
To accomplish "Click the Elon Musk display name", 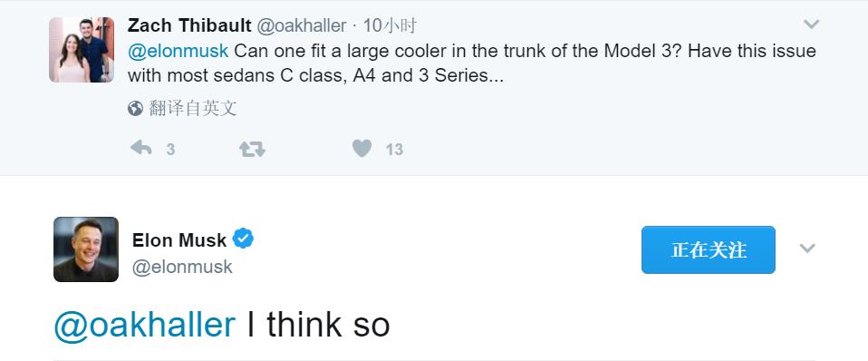I will (x=179, y=240).
